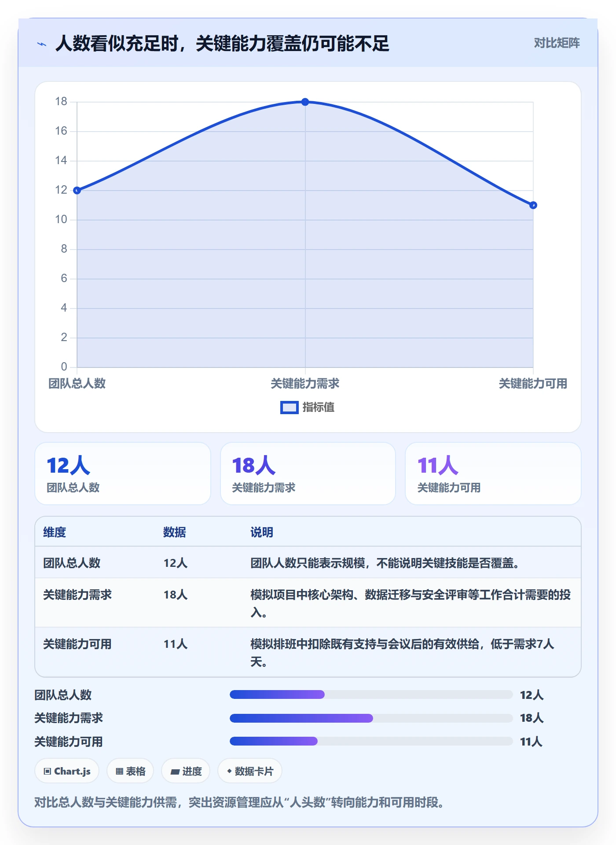Click the 指标值 legend label
Viewport: 616px width, 845px height.
pos(318,408)
